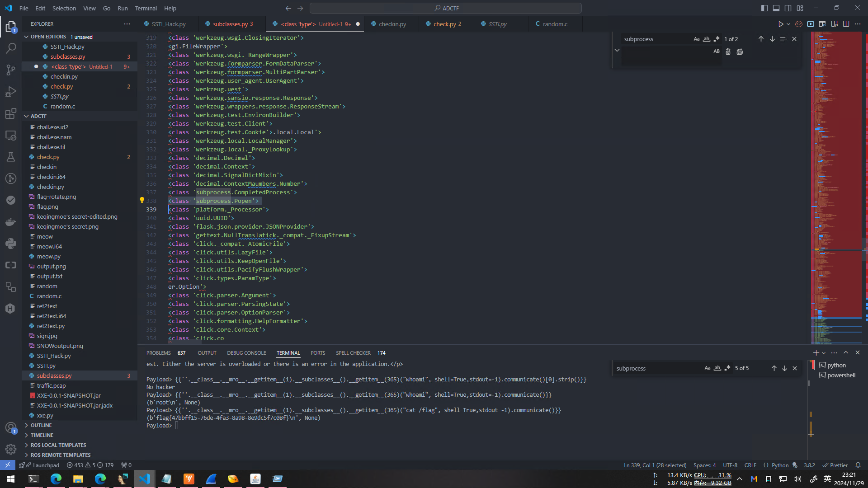
Task: Toggle Match Whole Word in terminal find
Action: (717, 368)
